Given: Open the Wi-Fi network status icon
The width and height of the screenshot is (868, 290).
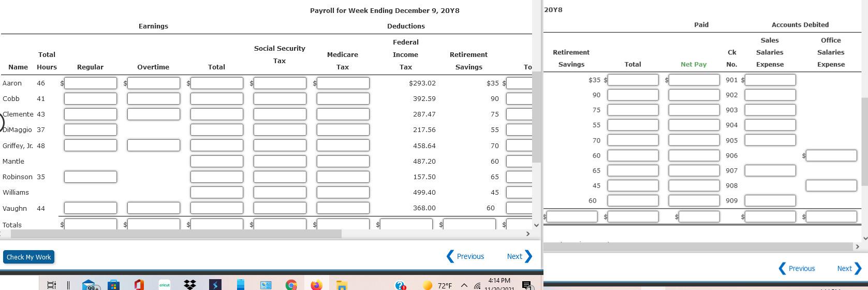Looking at the screenshot, I should click(x=477, y=286).
